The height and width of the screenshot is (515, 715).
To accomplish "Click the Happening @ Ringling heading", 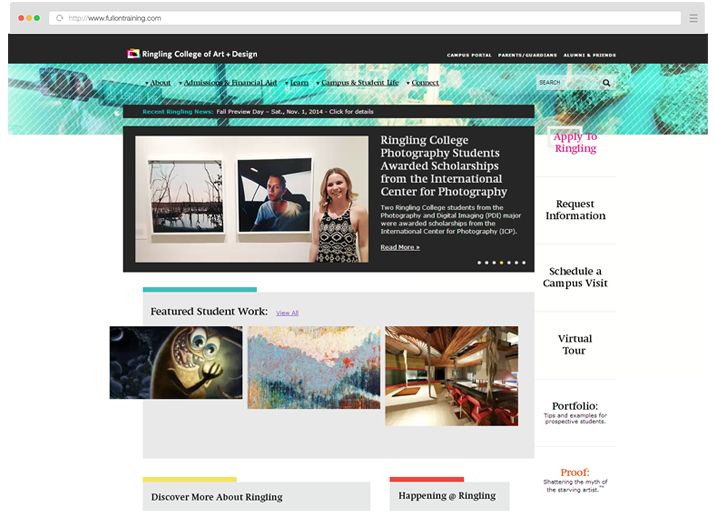I will pyautogui.click(x=447, y=495).
